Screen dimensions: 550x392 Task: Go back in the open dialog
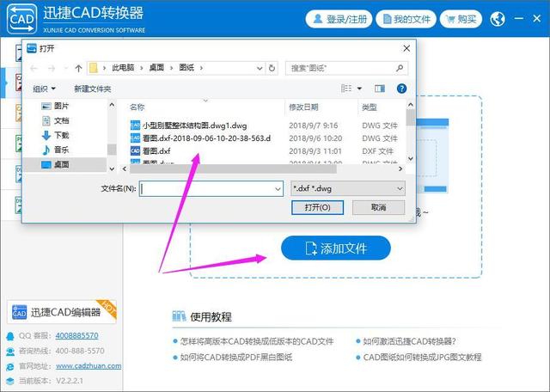coord(34,68)
